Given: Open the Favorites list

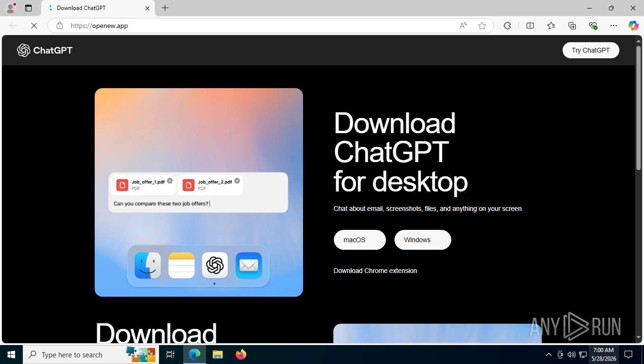Looking at the screenshot, I should point(551,26).
